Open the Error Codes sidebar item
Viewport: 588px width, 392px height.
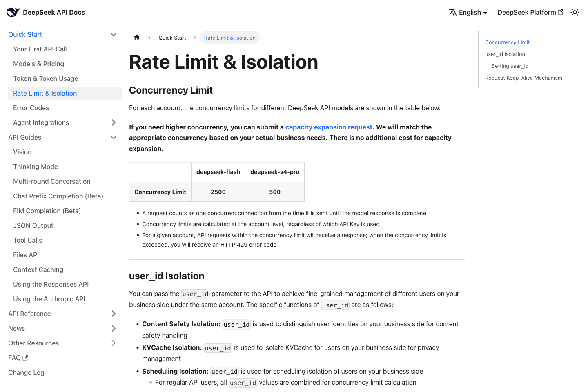[31, 108]
